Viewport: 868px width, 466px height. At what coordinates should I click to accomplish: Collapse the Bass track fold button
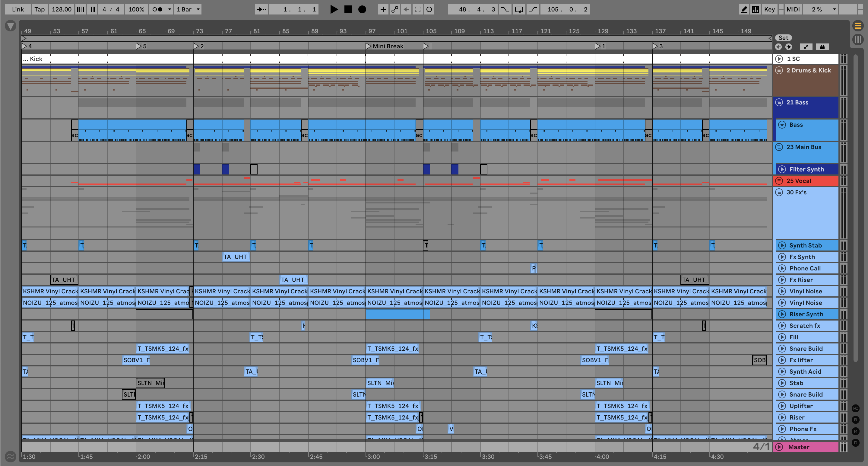(782, 125)
